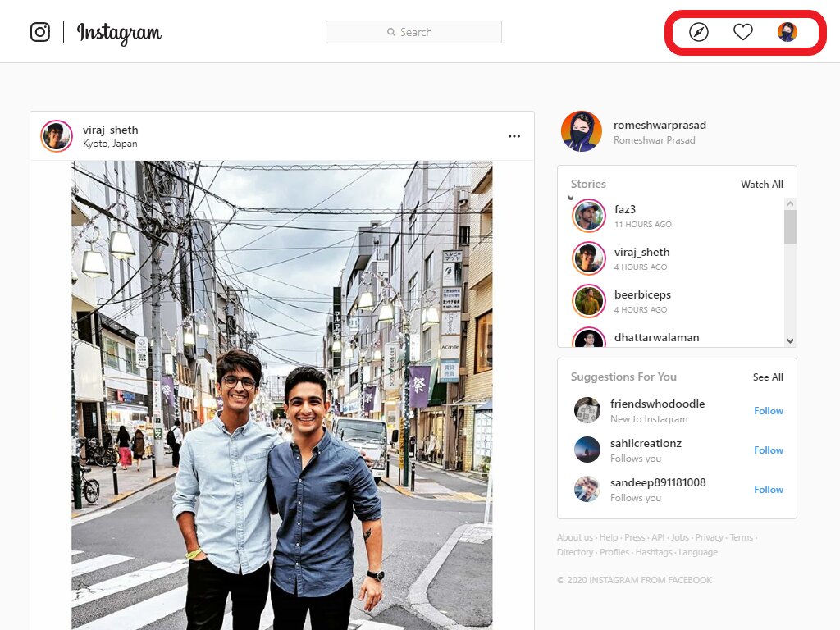
Task: Open viraj_sheth avatar in post header
Action: click(57, 136)
